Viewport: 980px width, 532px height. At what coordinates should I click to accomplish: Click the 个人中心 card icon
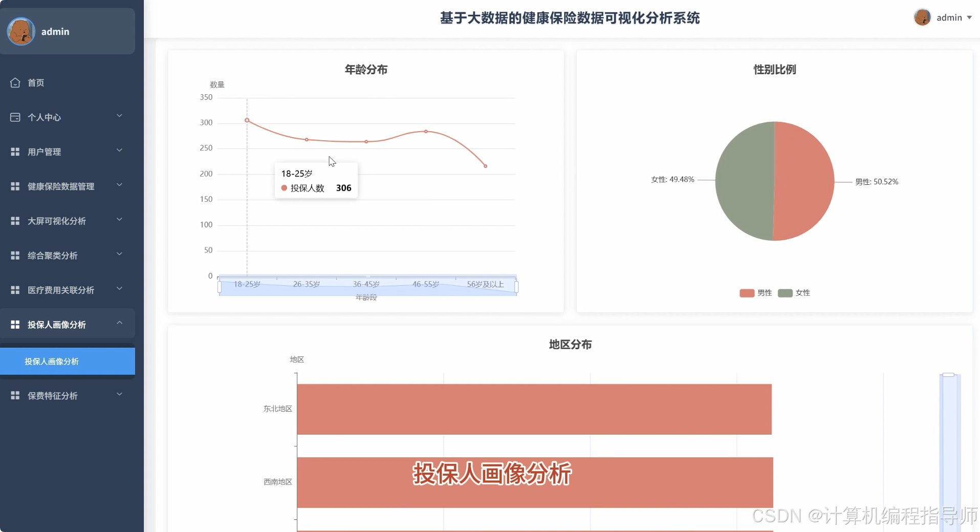(x=15, y=117)
